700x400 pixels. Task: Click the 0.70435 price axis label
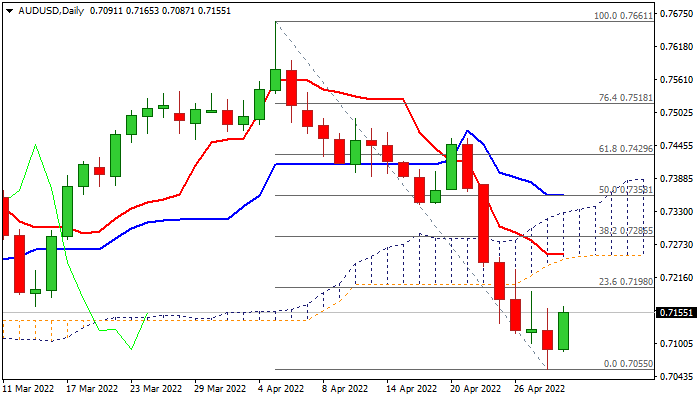[x=676, y=377]
